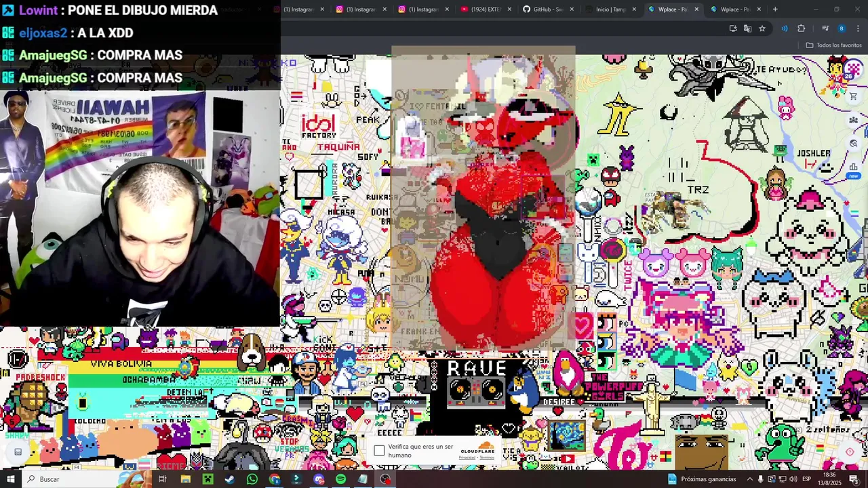This screenshot has height=488, width=868.
Task: Open the Wplace profile avatar showing level 26
Action: pyautogui.click(x=853, y=70)
